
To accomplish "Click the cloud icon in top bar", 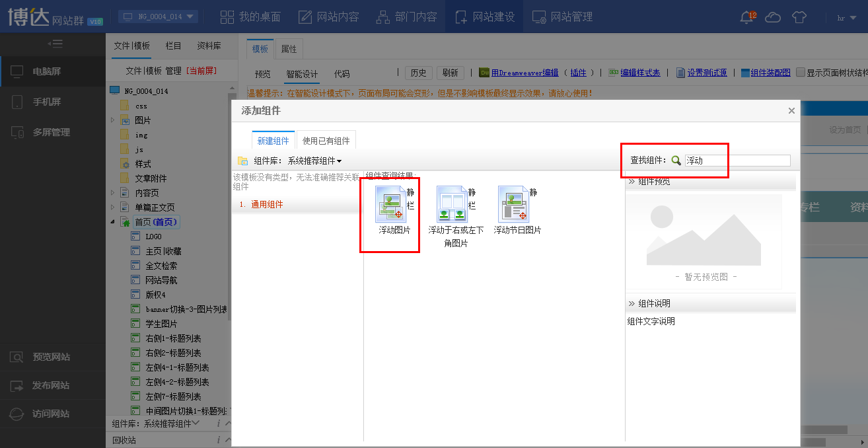I will (x=773, y=17).
